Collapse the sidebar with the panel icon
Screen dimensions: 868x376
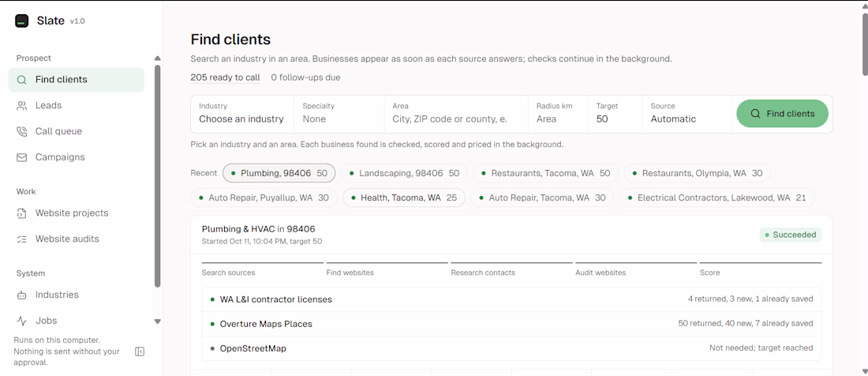point(140,352)
